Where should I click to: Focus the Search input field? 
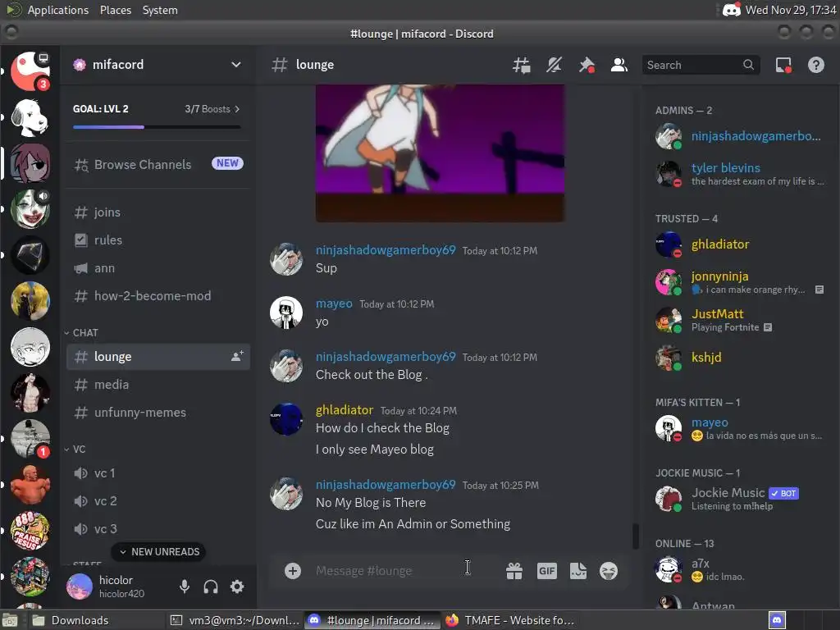pyautogui.click(x=701, y=65)
